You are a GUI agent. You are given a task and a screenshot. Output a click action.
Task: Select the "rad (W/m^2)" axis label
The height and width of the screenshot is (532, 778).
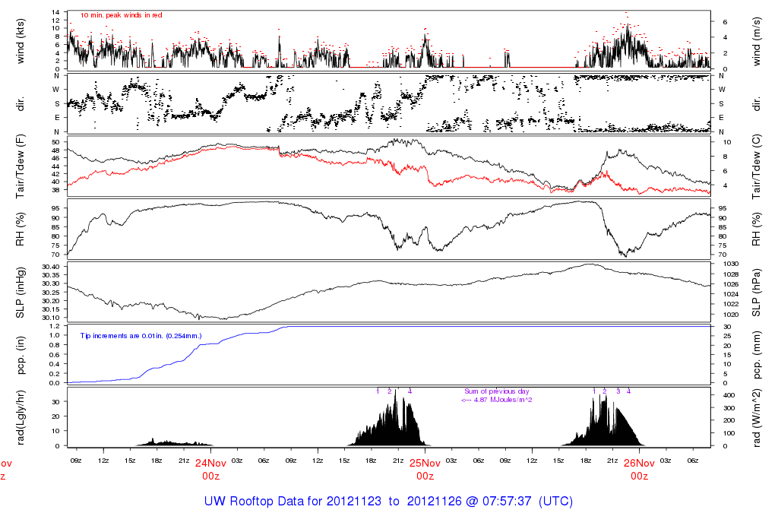[756, 418]
